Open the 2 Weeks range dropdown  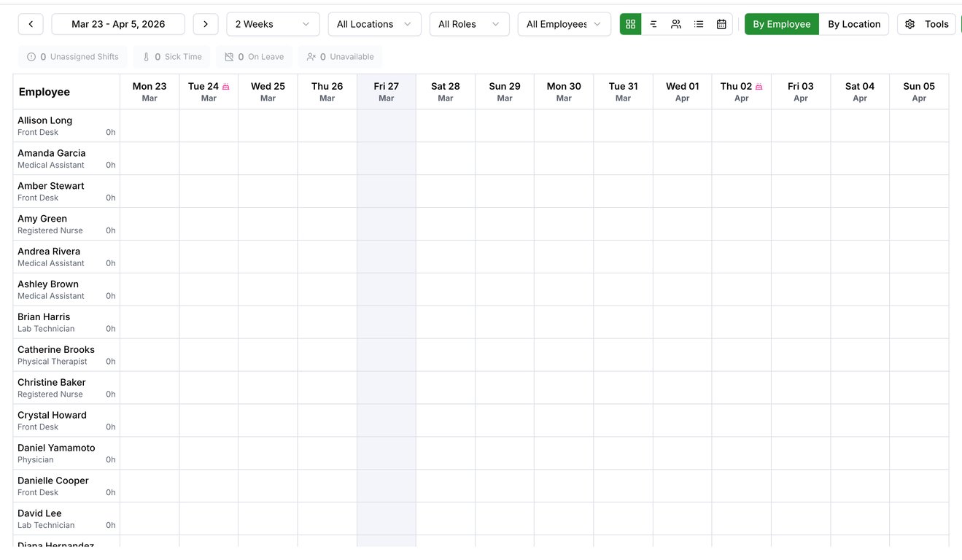pyautogui.click(x=273, y=24)
